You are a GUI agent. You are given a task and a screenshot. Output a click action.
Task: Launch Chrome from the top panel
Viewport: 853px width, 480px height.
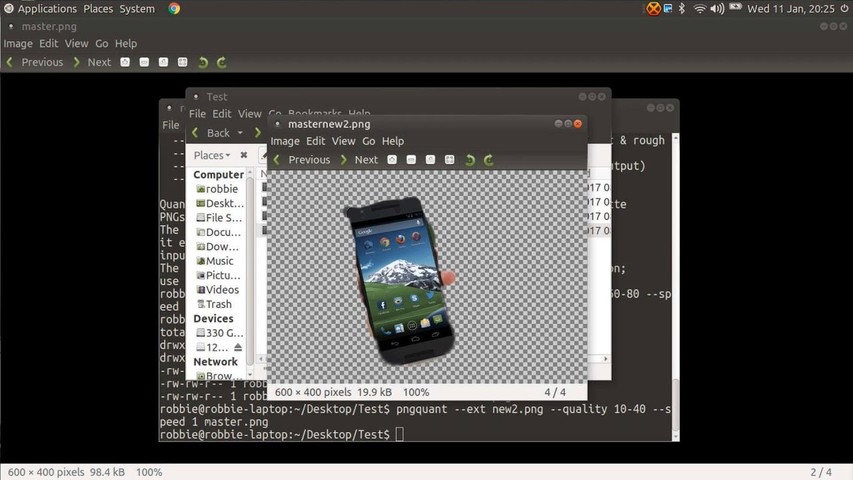click(x=174, y=9)
